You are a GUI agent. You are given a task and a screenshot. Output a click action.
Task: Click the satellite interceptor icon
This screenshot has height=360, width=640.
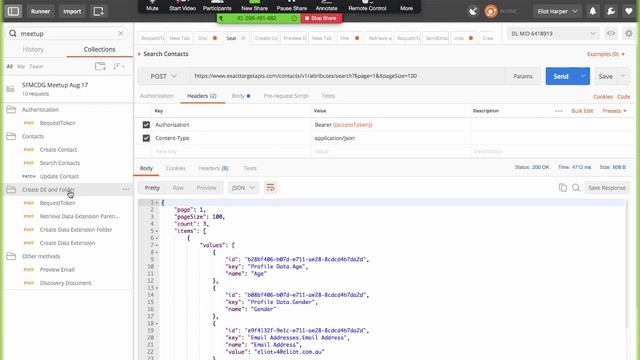click(473, 11)
